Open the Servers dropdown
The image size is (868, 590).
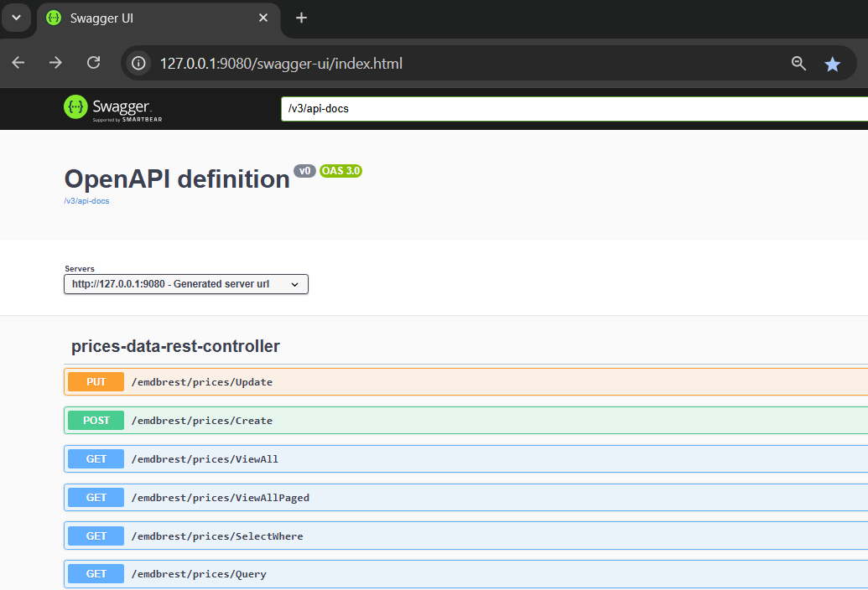click(186, 284)
